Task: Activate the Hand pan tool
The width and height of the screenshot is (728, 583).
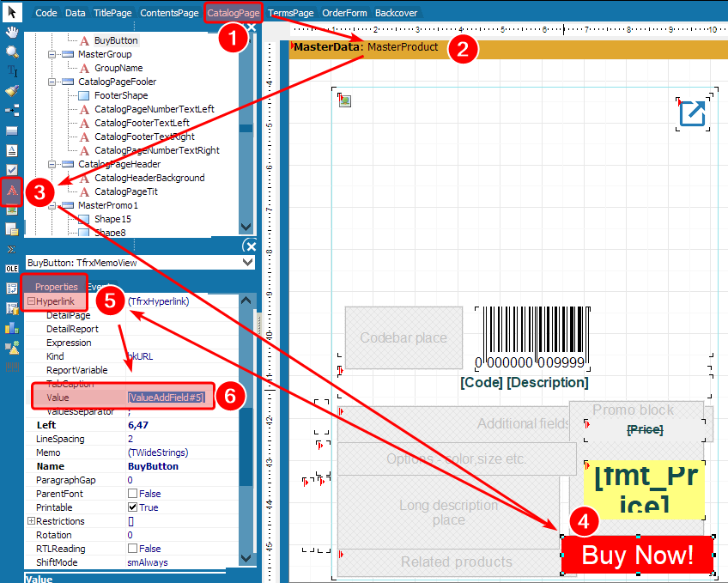Action: 12,32
